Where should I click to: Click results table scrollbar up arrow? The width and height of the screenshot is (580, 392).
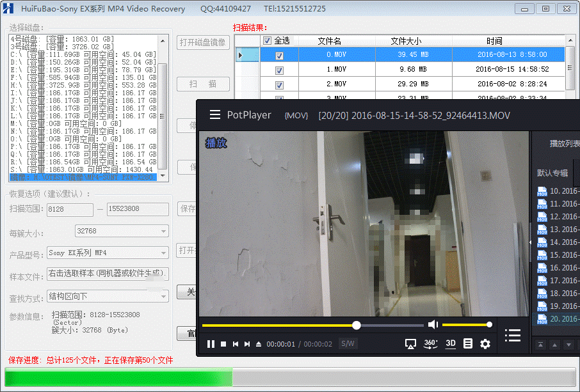tap(570, 40)
